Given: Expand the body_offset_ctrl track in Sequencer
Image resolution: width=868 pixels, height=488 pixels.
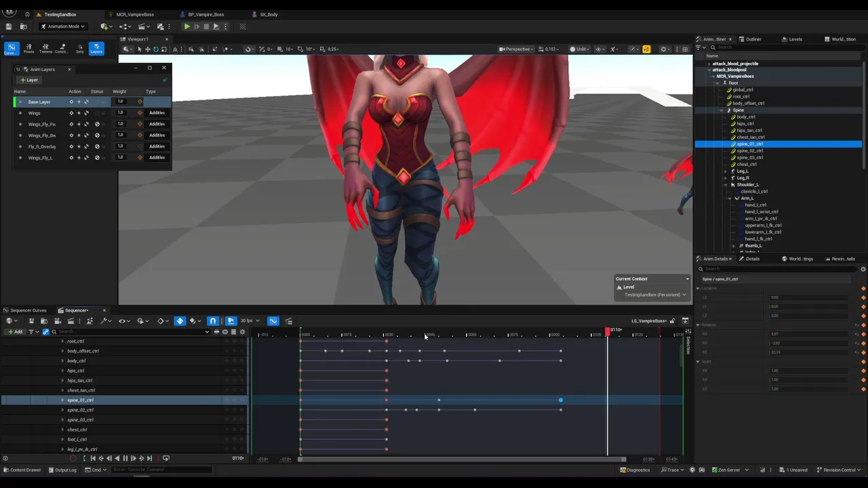Looking at the screenshot, I should coord(62,351).
